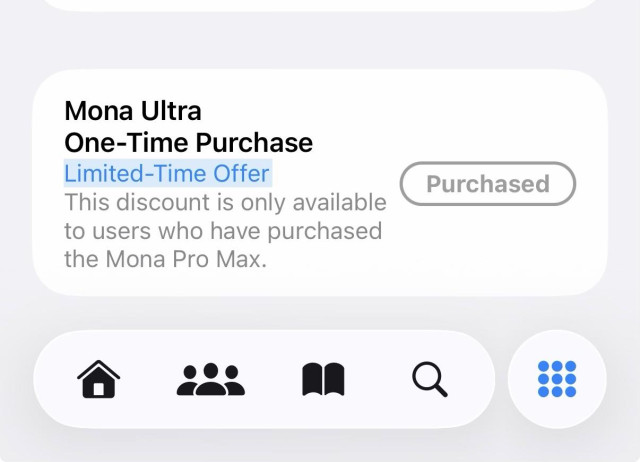Tap the magnifying glass search icon

430,379
